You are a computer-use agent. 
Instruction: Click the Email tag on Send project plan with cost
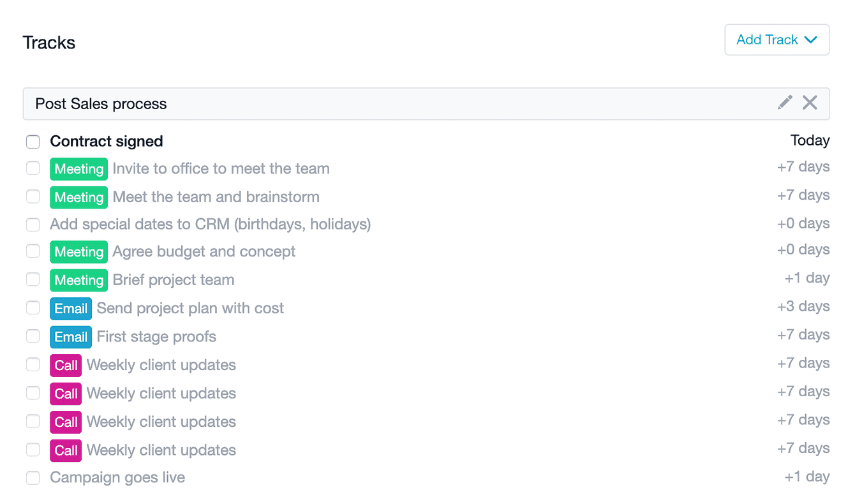(71, 309)
